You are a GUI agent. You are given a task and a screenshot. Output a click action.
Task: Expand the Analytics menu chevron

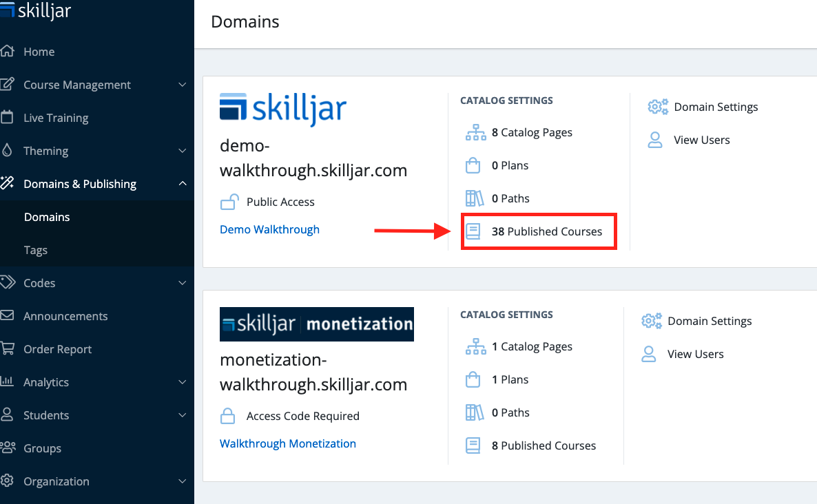pos(183,381)
